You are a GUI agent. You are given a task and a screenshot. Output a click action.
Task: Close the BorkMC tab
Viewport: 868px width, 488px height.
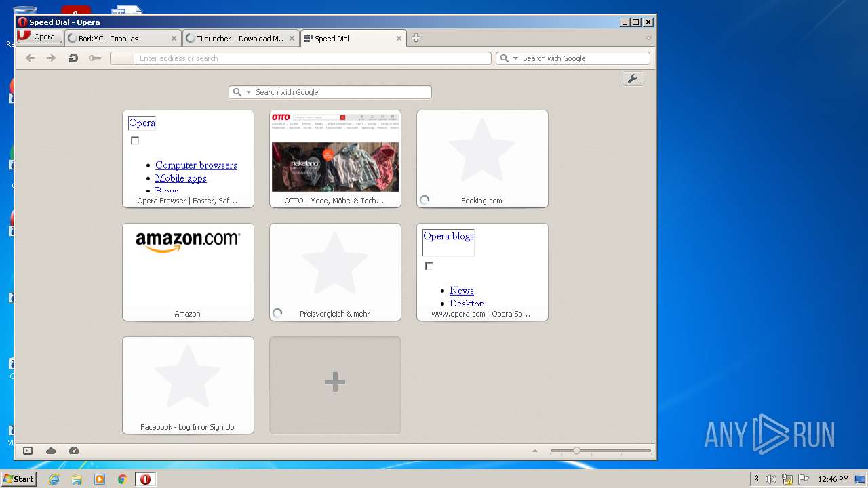coord(174,39)
